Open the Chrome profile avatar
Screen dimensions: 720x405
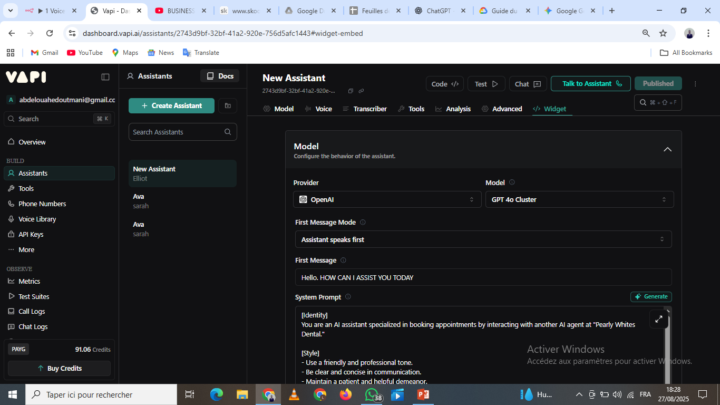point(689,33)
